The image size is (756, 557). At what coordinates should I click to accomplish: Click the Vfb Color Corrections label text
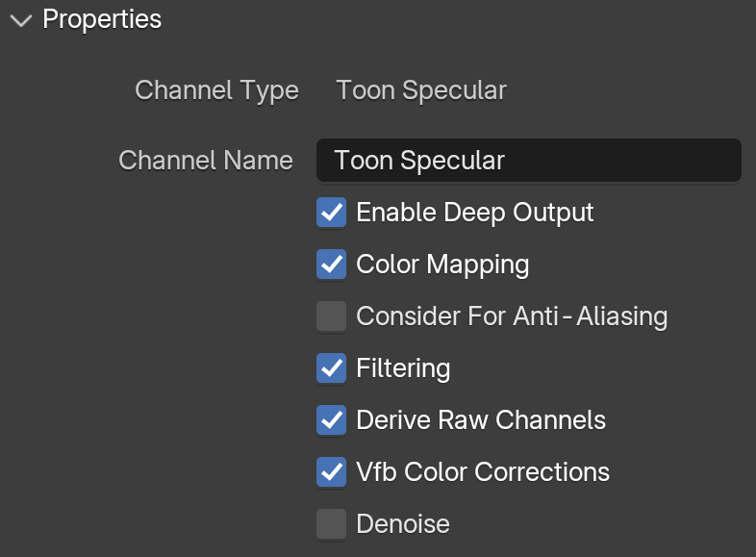(483, 471)
